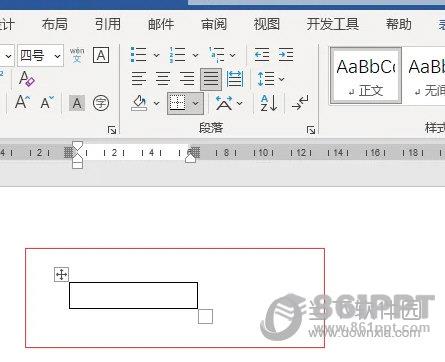Screen dimensions: 445x362
Task: Click the sort A-Z icon
Action: tap(269, 103)
